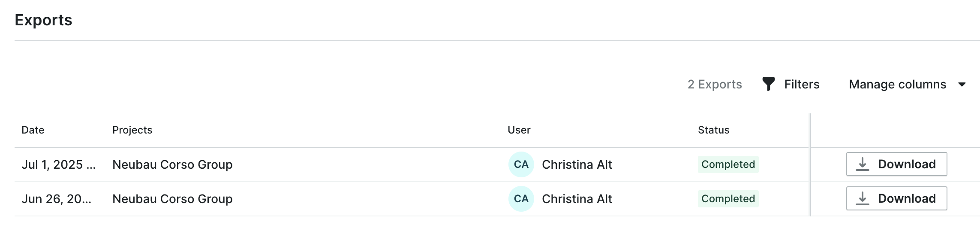This screenshot has height=231, width=980.
Task: Click the Completed badge in second row
Action: pyautogui.click(x=728, y=199)
